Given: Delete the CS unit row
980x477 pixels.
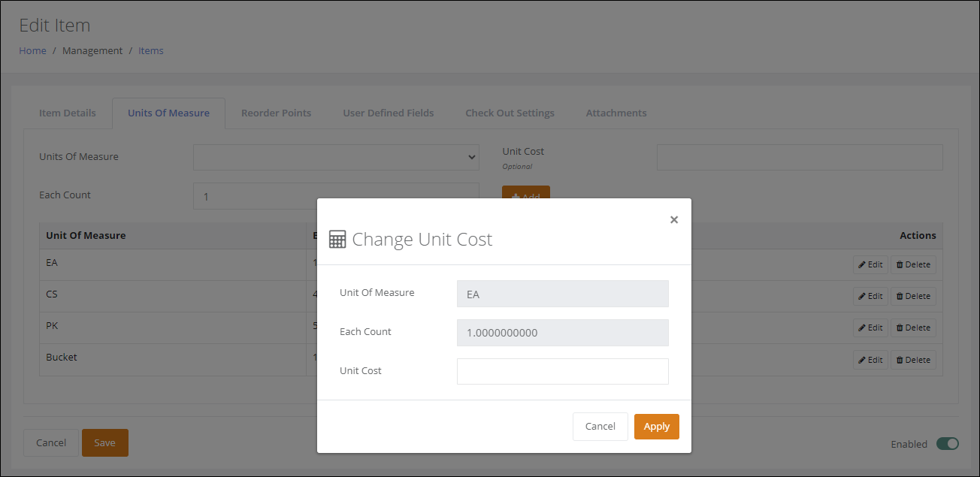Looking at the screenshot, I should click(x=913, y=296).
